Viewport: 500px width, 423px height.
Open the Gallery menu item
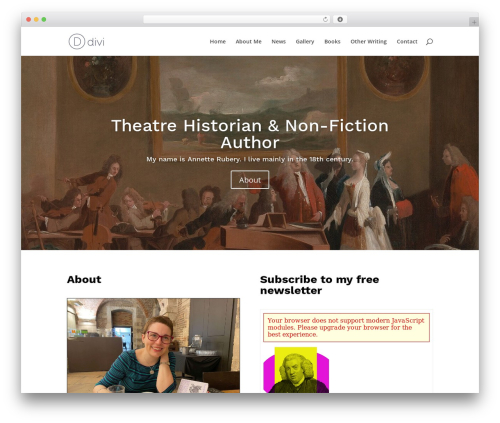pyautogui.click(x=305, y=42)
